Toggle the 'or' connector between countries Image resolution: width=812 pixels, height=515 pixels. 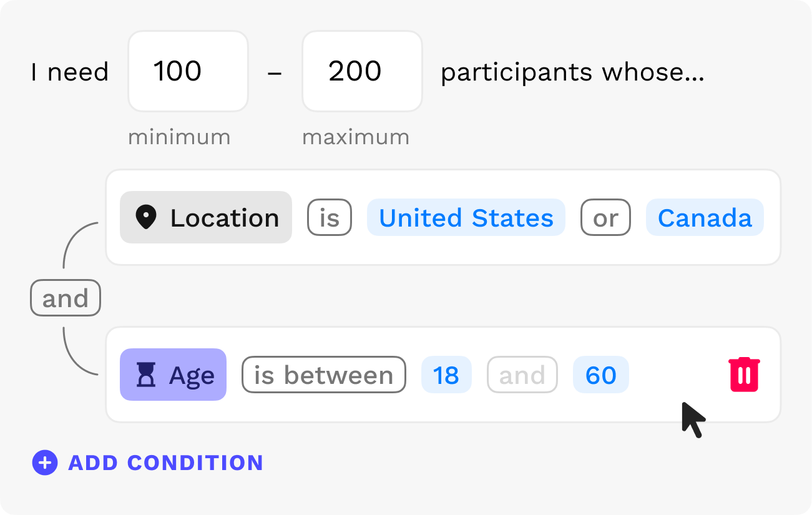coord(605,217)
